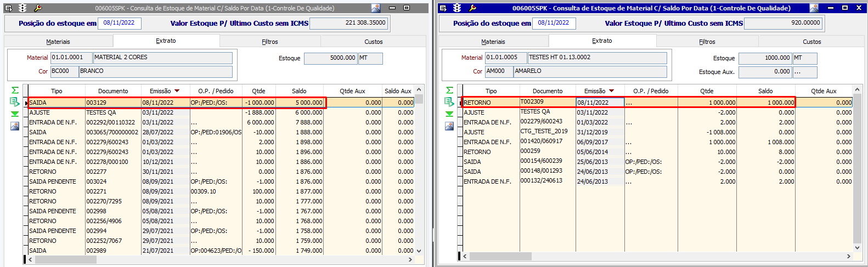The image size is (868, 267).
Task: Click wrench settings icon in left title bar
Action: tap(38, 8)
